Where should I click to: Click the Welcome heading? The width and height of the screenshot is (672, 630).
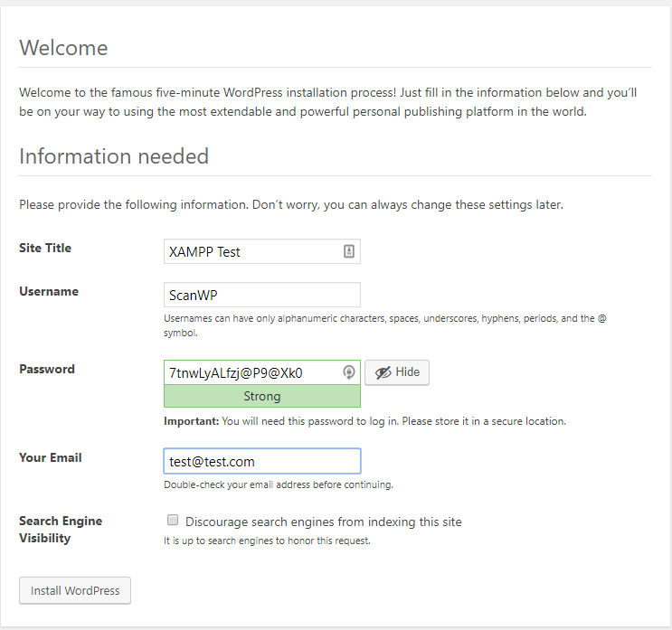pos(63,48)
